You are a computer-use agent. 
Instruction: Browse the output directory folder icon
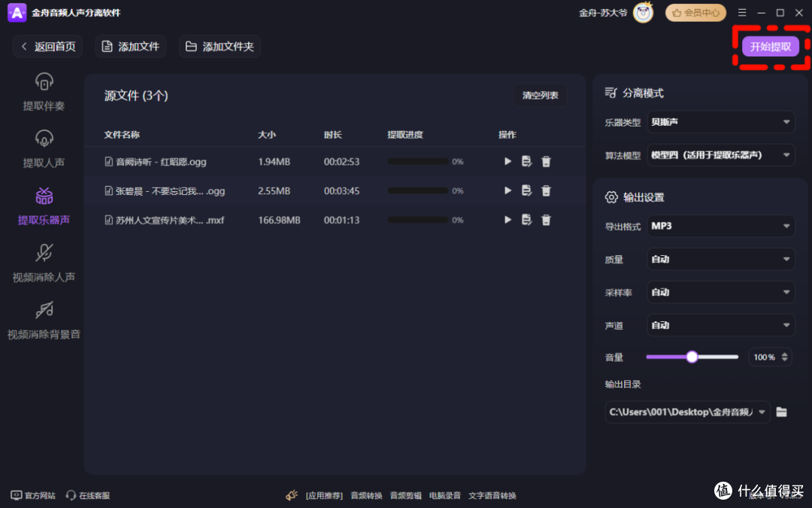[x=781, y=412]
